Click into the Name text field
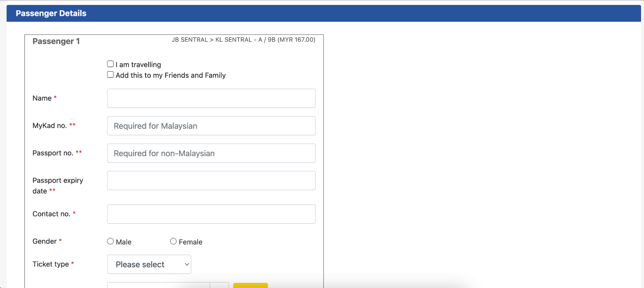Screen dimensions: 644x288 (211, 98)
